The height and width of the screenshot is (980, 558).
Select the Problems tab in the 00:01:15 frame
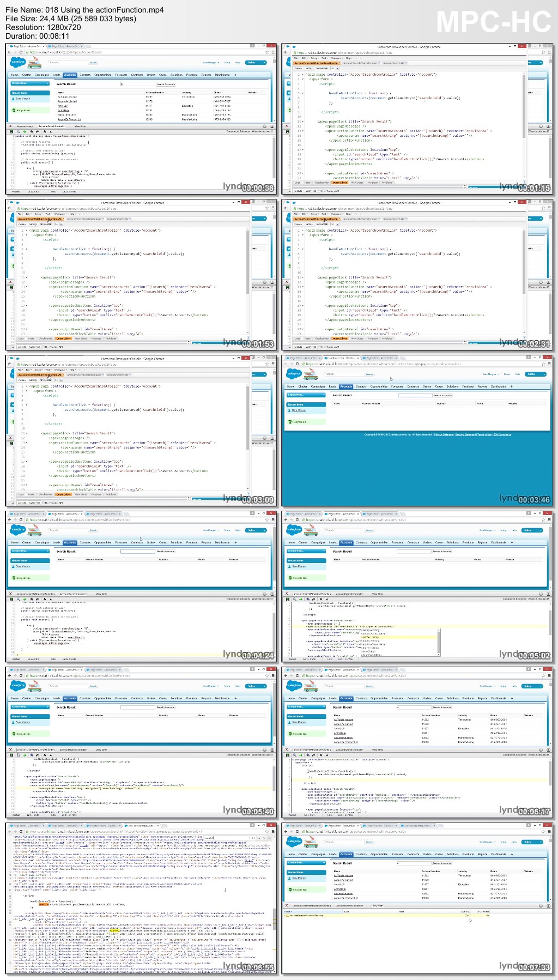tap(387, 183)
